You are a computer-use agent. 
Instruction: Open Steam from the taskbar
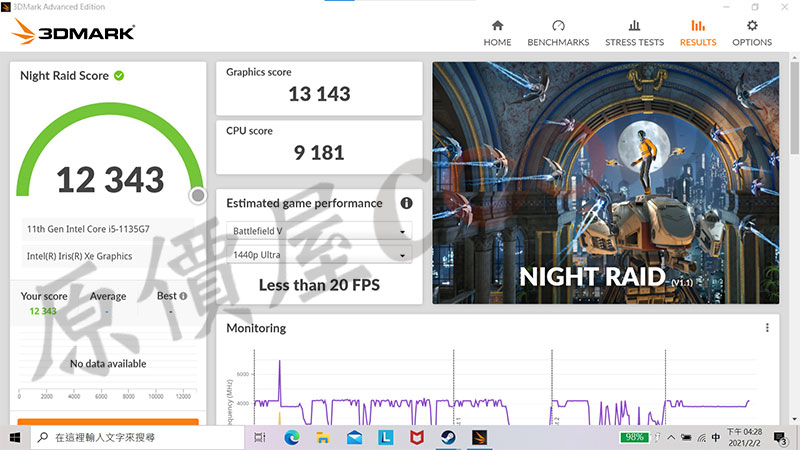click(x=448, y=438)
